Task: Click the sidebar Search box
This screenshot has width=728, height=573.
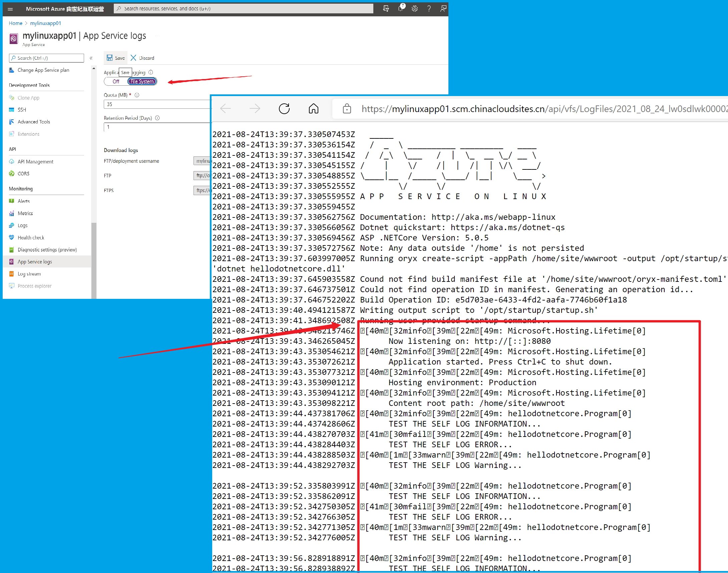Action: pyautogui.click(x=47, y=58)
